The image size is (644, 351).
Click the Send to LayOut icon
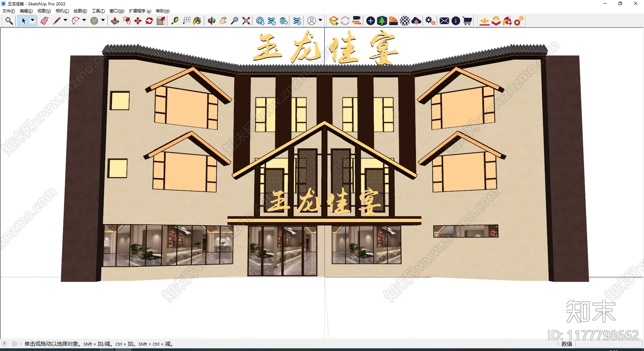pos(284,21)
